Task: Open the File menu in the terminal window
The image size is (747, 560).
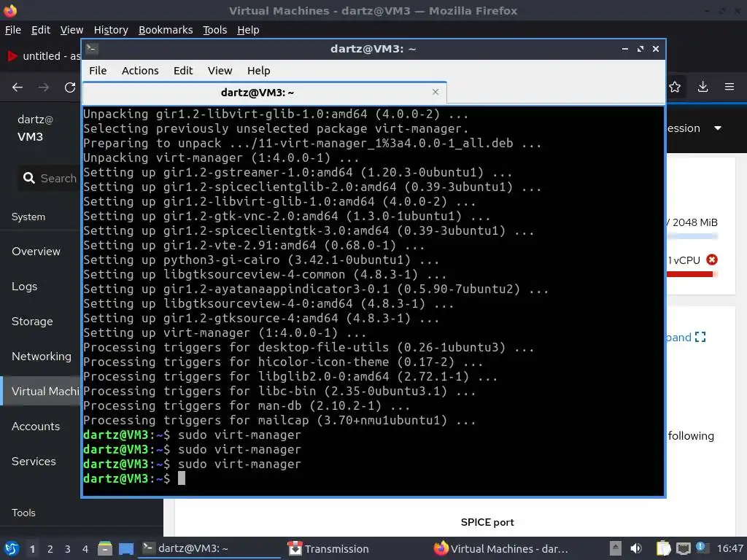Action: coord(98,71)
